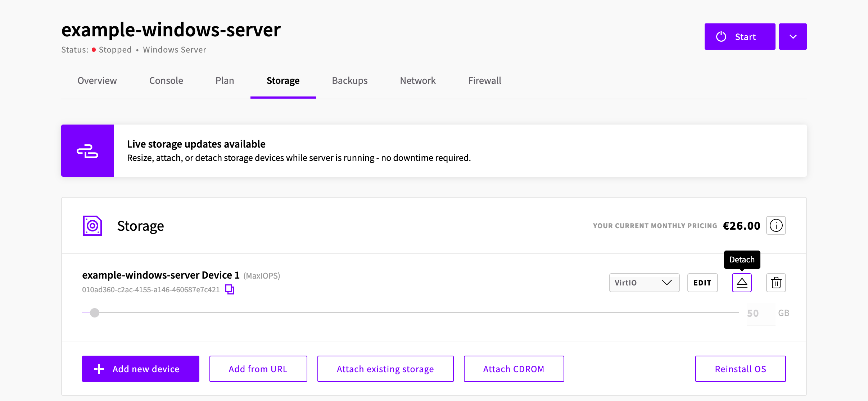Click the storage size slider handle
Screen dimensions: 868x401
coord(95,313)
